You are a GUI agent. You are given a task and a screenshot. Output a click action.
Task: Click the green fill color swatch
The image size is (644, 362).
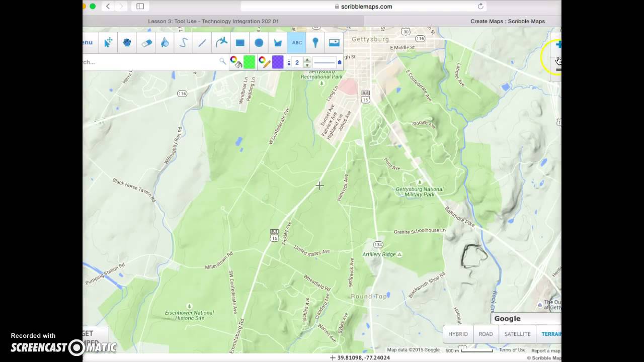(x=249, y=62)
